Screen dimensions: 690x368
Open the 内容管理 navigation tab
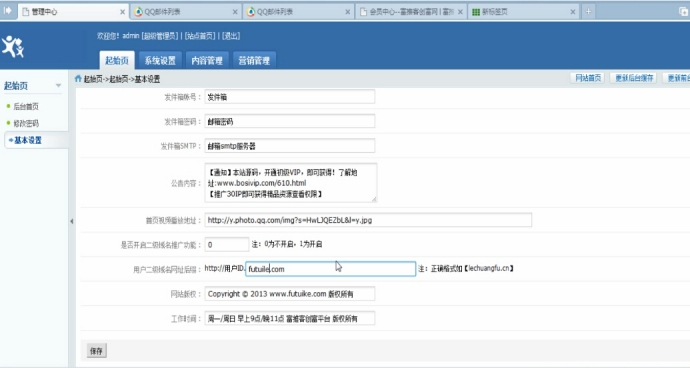[207, 60]
